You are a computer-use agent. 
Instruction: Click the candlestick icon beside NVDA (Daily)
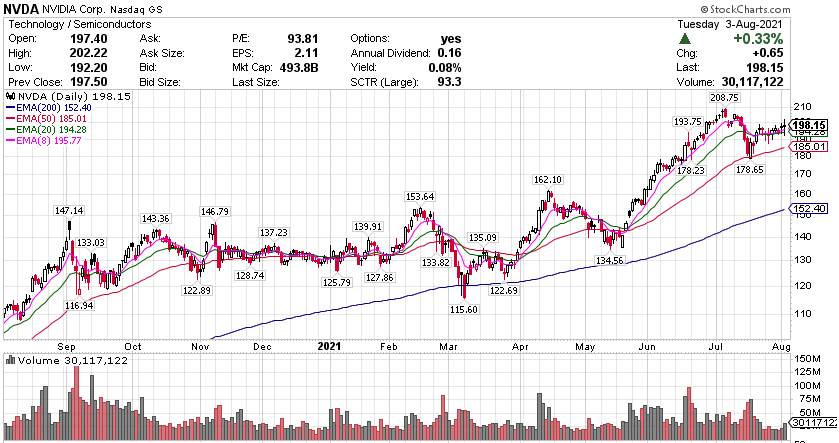pyautogui.click(x=11, y=97)
